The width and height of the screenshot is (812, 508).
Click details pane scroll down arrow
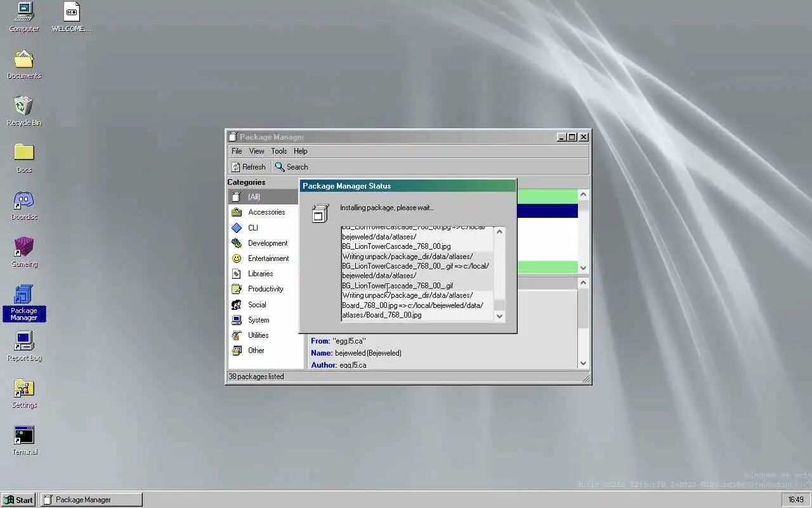point(584,363)
